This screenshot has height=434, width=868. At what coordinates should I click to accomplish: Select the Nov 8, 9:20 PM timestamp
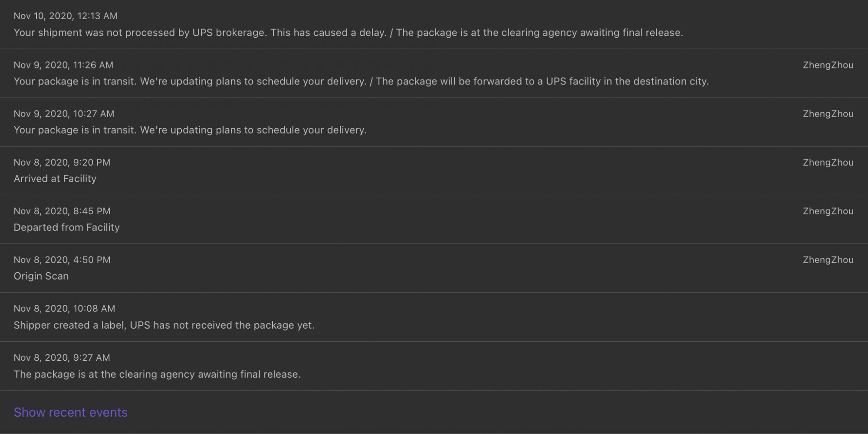click(x=62, y=163)
